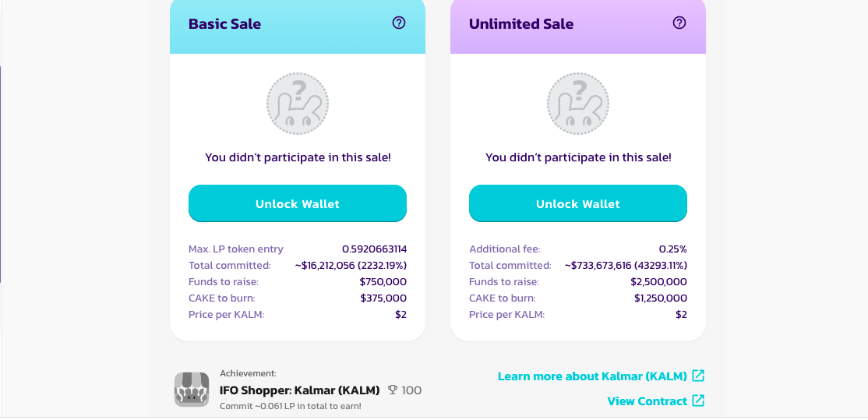The width and height of the screenshot is (868, 420).
Task: Click the Basic Sale total committed value
Action: pyautogui.click(x=351, y=265)
